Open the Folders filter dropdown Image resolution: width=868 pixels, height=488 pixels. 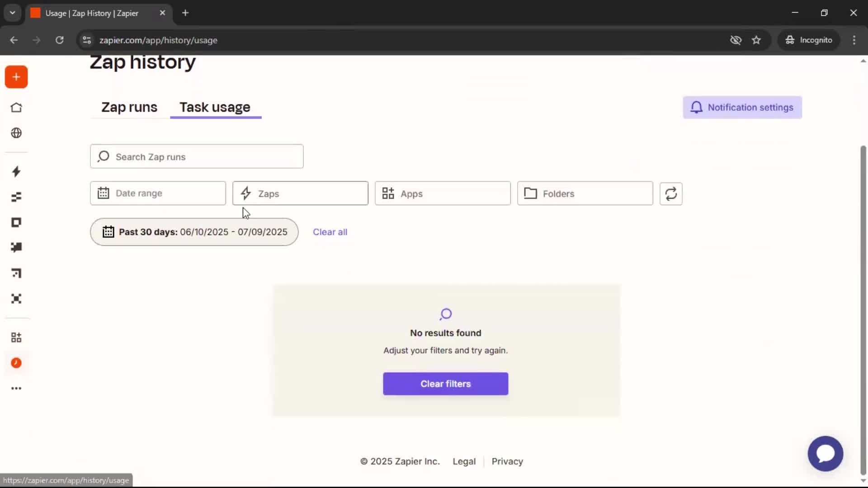[585, 193]
